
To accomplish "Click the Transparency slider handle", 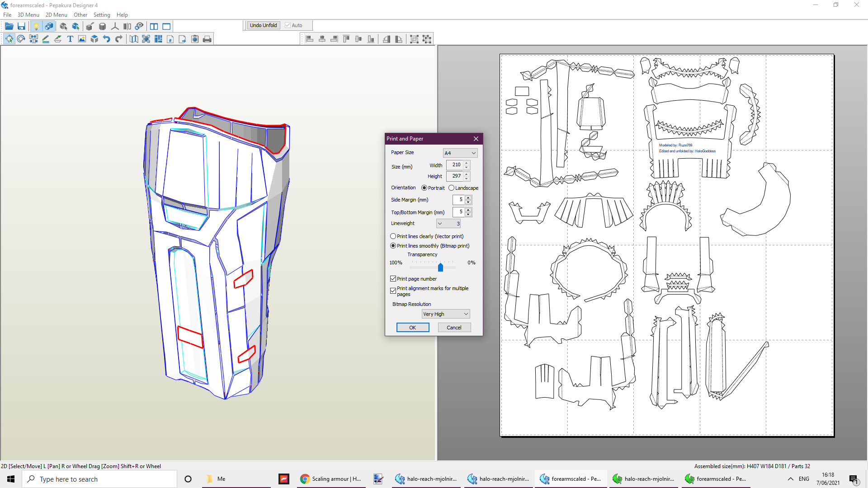I will tap(440, 267).
